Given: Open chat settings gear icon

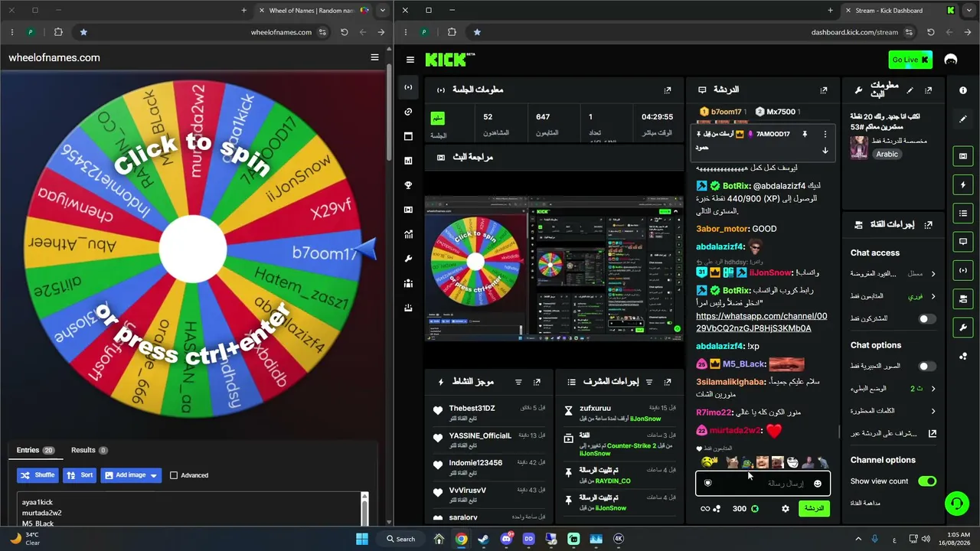Looking at the screenshot, I should (x=785, y=508).
